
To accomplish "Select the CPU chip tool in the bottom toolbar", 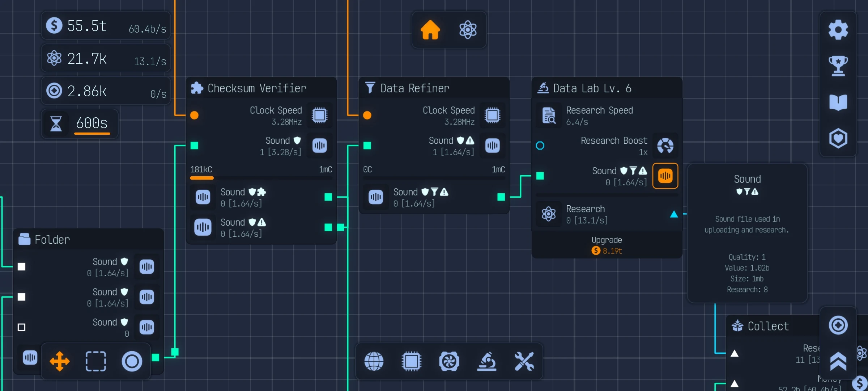I will point(412,361).
